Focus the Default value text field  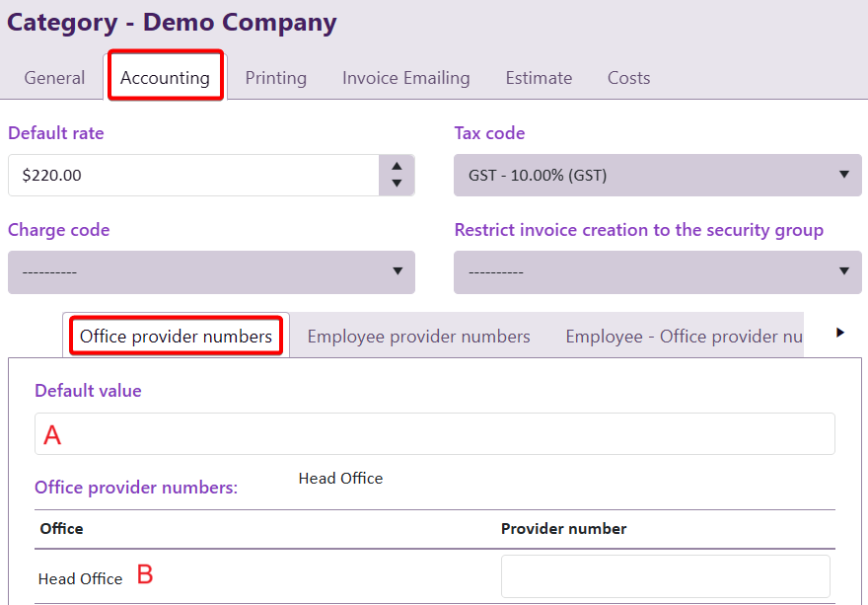point(434,434)
